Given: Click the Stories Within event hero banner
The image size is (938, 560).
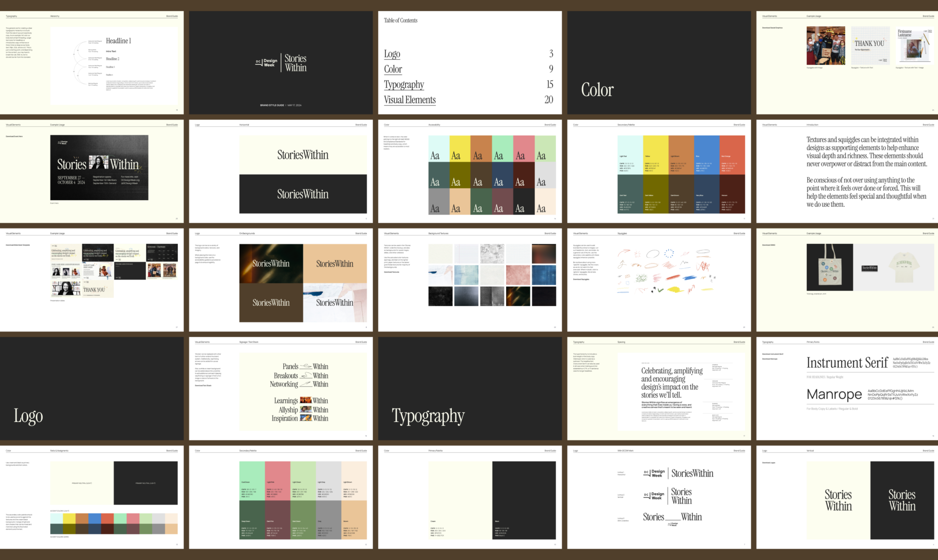Looking at the screenshot, I should tap(99, 167).
